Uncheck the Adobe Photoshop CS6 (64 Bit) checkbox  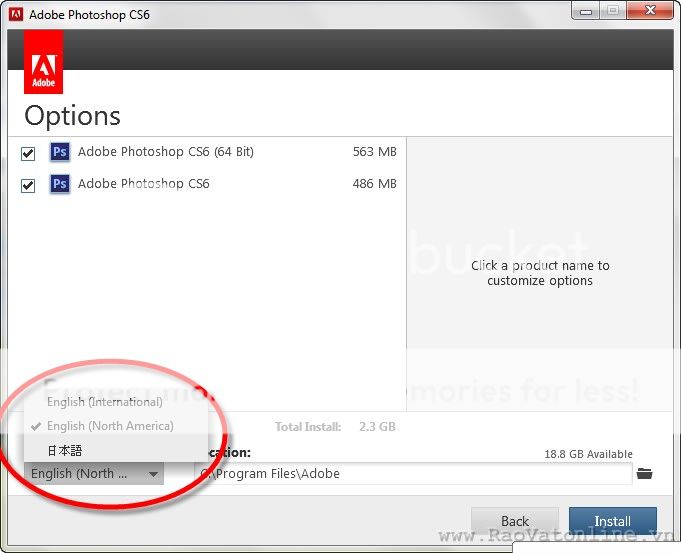pyautogui.click(x=28, y=154)
